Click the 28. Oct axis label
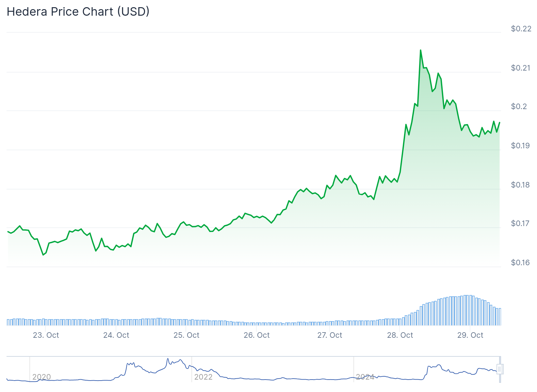Image resolution: width=537 pixels, height=392 pixels. pyautogui.click(x=400, y=335)
